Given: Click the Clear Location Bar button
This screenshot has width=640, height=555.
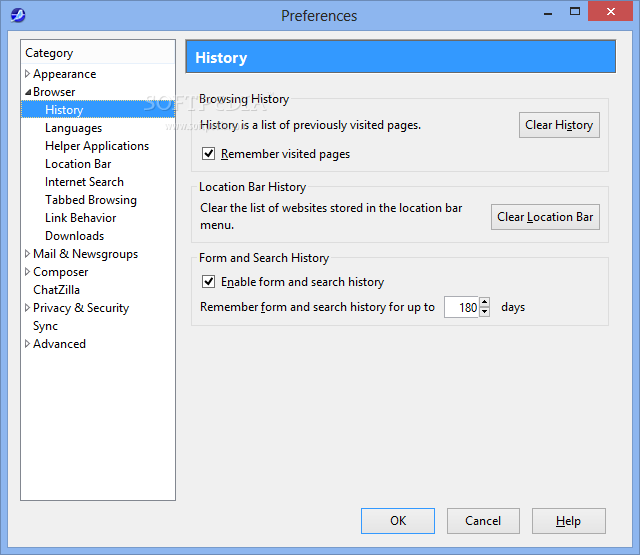Looking at the screenshot, I should pos(545,217).
